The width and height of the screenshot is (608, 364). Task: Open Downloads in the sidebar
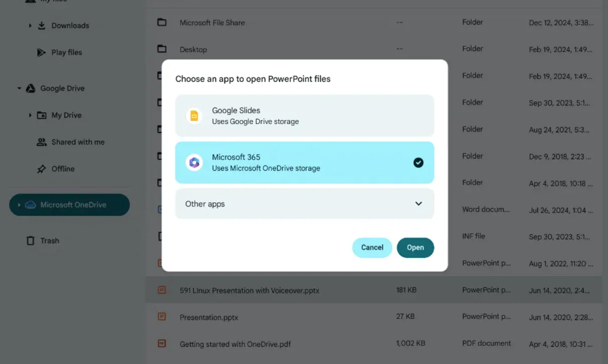[x=70, y=26]
